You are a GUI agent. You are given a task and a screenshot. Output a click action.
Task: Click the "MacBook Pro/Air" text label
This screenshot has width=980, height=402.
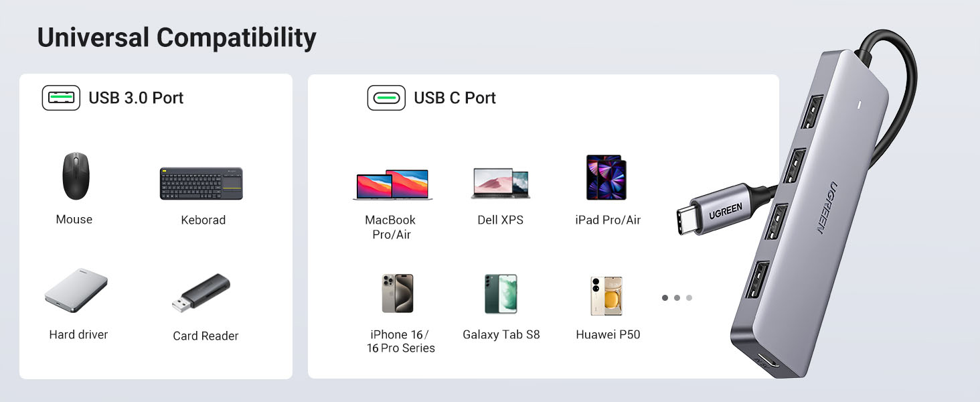390,227
